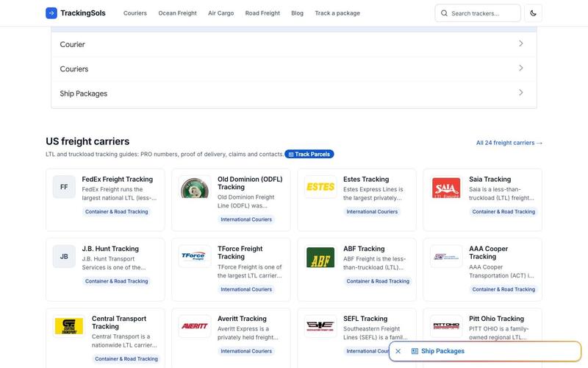Click Estes card's International Couriers tag
588x368 pixels.
[372, 212]
